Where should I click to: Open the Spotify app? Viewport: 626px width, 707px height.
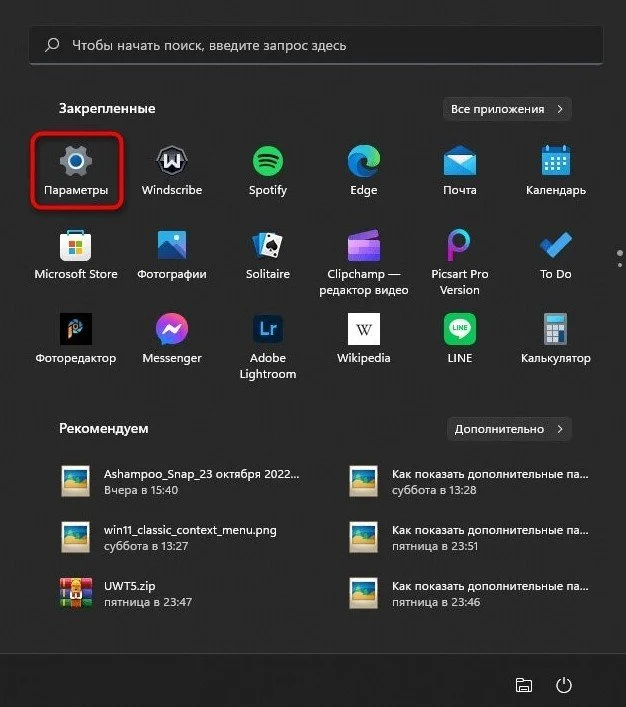[268, 170]
